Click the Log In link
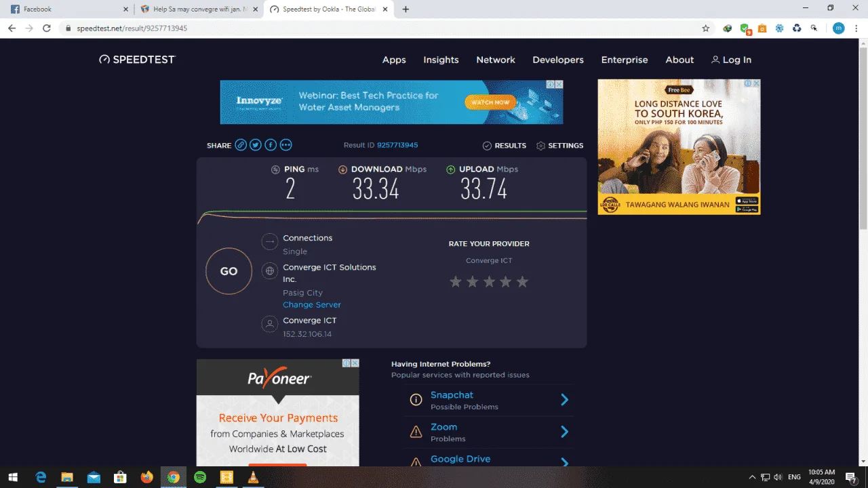 coord(731,60)
